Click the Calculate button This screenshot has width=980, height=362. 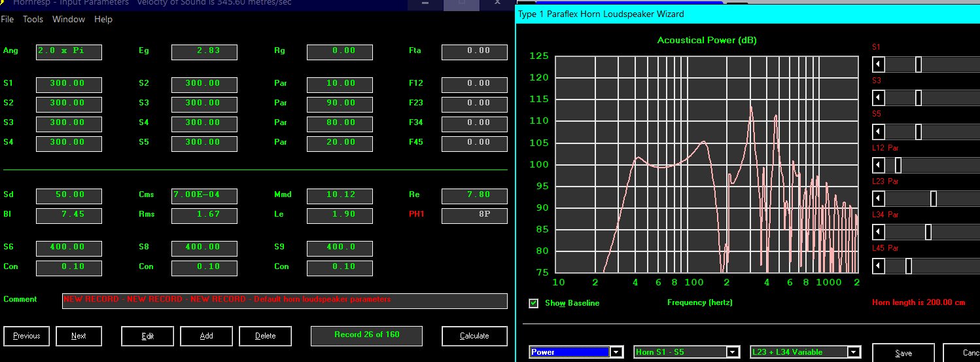474,336
